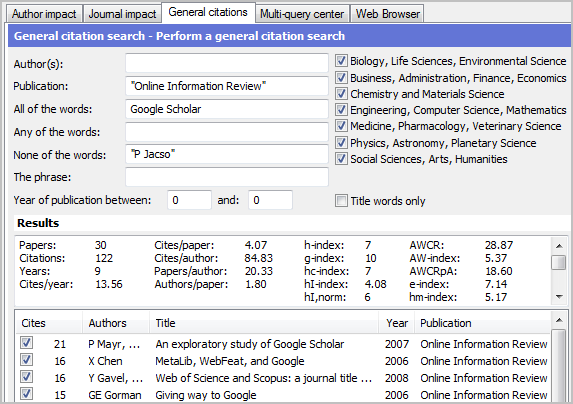Uncheck Engineering, Computer Science, Mathematics
The width and height of the screenshot is (573, 404).
pos(341,110)
